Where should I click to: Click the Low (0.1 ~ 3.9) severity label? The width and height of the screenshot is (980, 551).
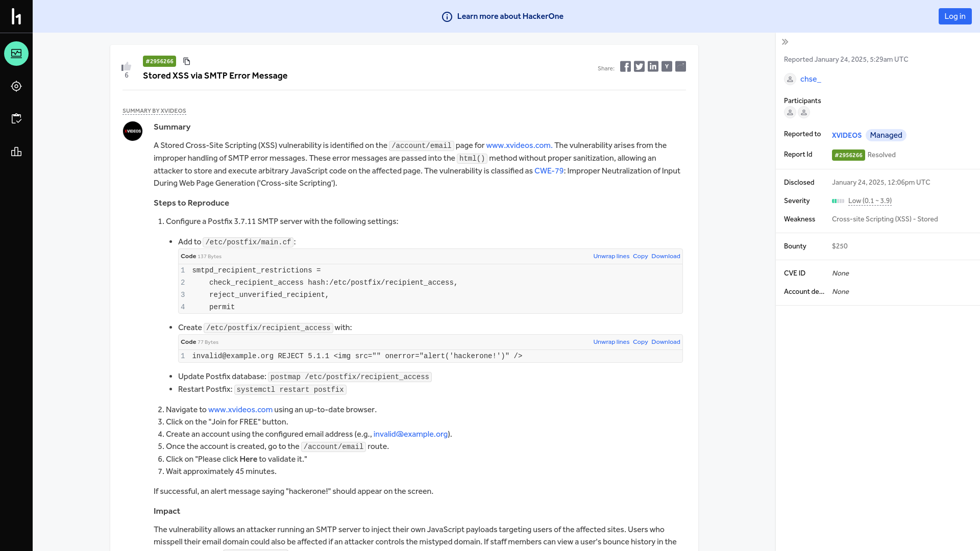(870, 201)
